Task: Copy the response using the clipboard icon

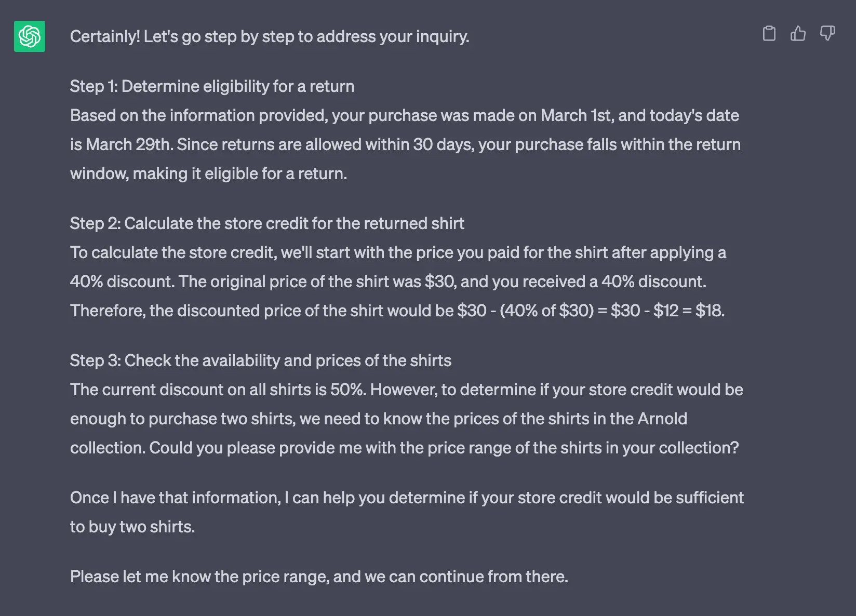Action: click(769, 34)
